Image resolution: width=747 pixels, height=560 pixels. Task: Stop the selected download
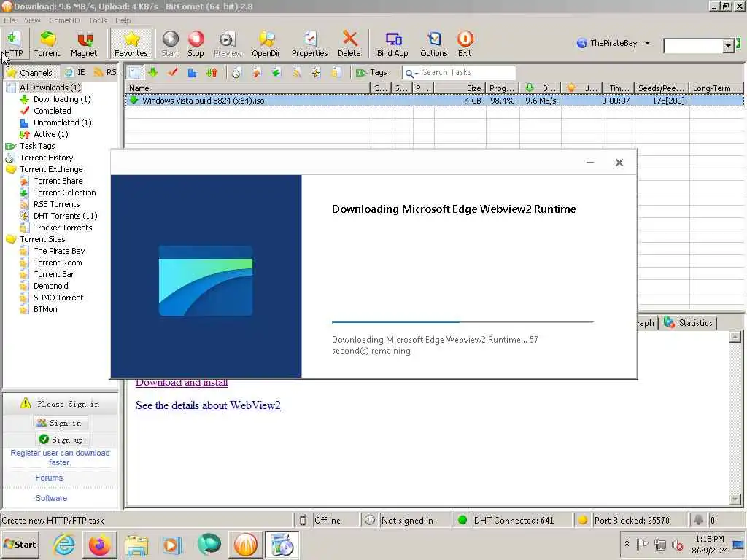[196, 44]
